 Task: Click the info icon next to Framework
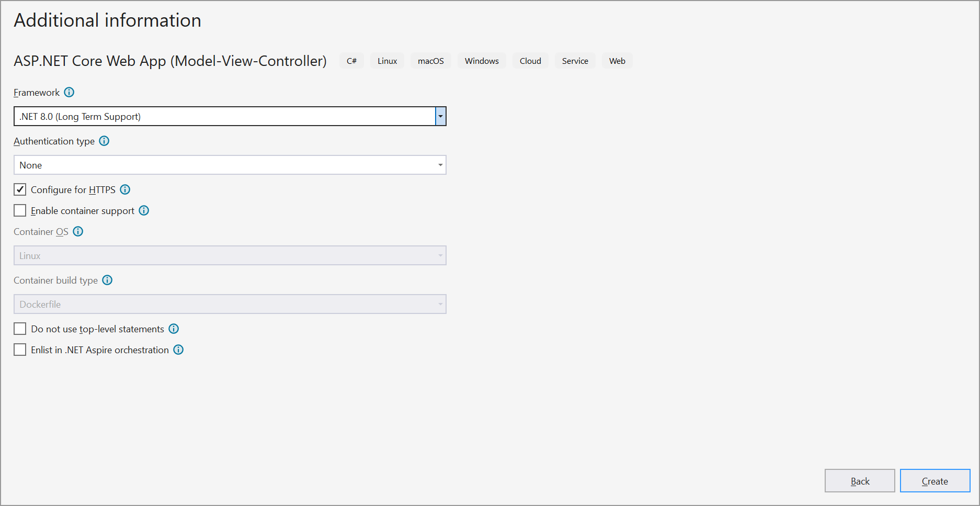click(x=69, y=93)
